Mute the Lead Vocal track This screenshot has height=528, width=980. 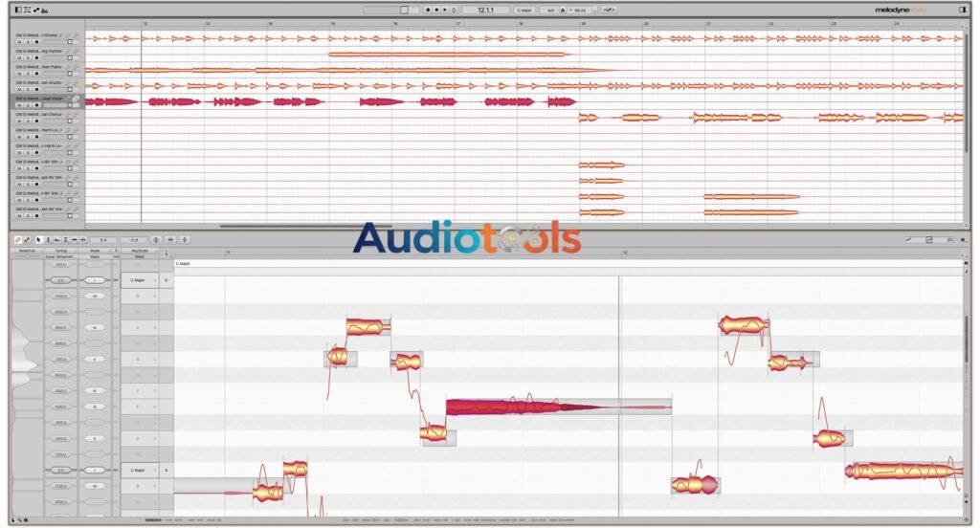coord(19,105)
